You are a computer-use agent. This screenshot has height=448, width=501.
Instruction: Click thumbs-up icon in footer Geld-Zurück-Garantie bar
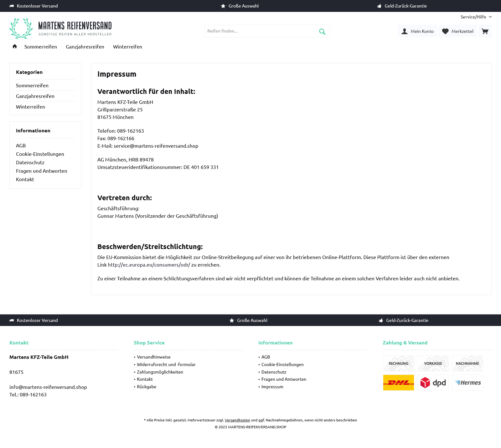[381, 320]
